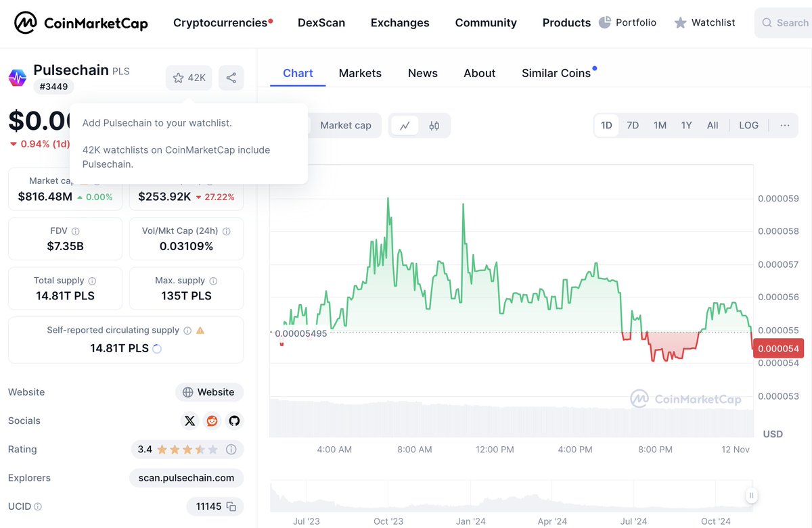Adjust the date range brush on mini timeline
This screenshot has height=528, width=812.
click(751, 496)
